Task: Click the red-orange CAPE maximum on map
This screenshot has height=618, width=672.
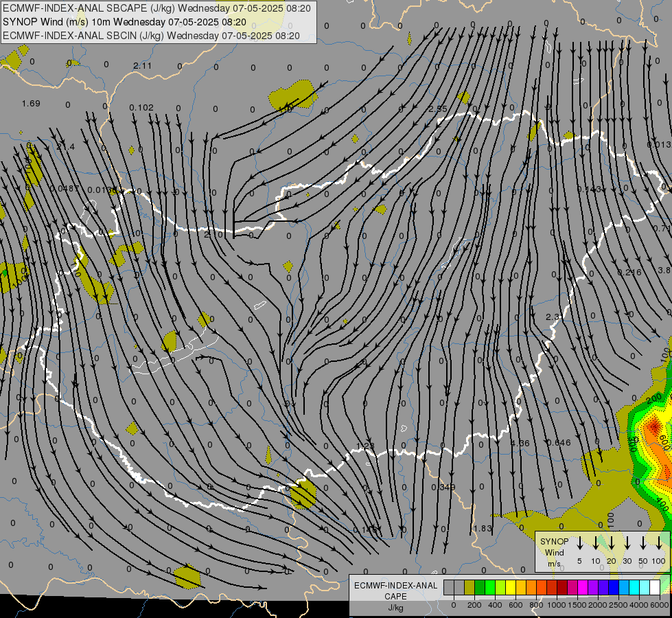Action: coord(653,426)
